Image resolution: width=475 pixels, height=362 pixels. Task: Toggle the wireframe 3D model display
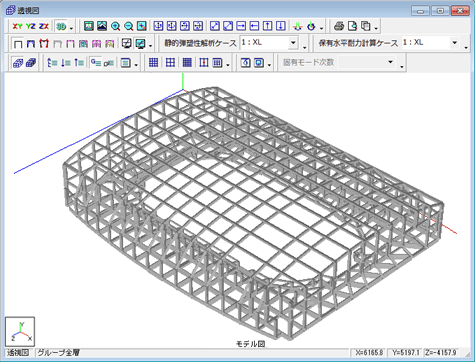click(x=18, y=62)
